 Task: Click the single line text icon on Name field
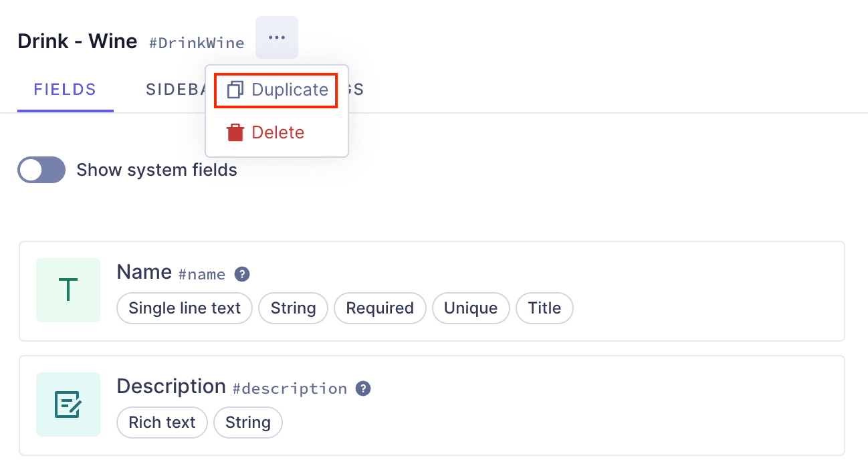[x=68, y=290]
